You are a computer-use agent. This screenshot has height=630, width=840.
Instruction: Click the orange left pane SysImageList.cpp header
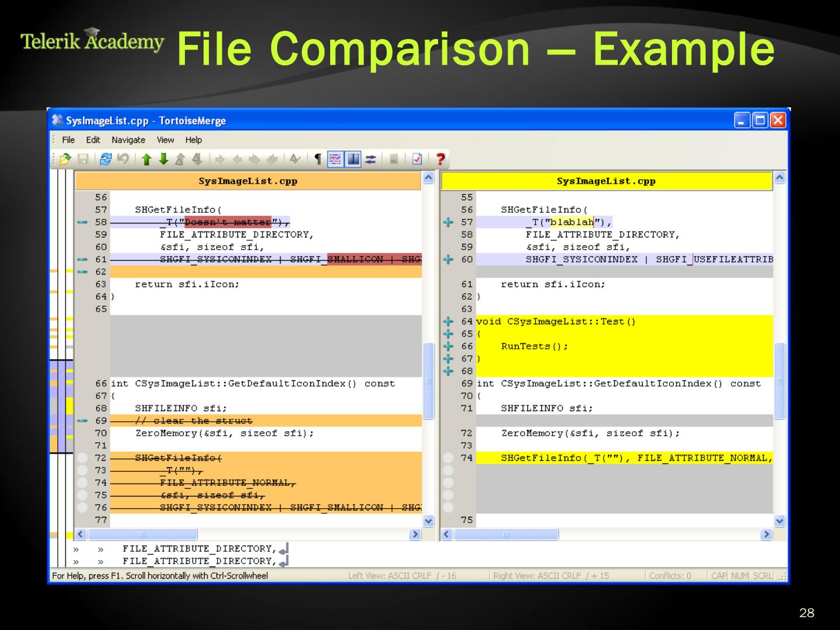click(248, 181)
